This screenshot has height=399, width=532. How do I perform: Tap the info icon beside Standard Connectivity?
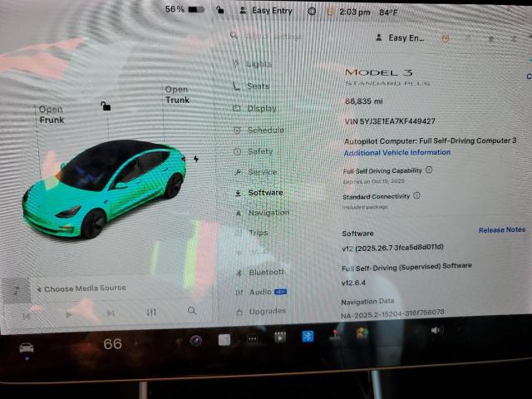(416, 195)
